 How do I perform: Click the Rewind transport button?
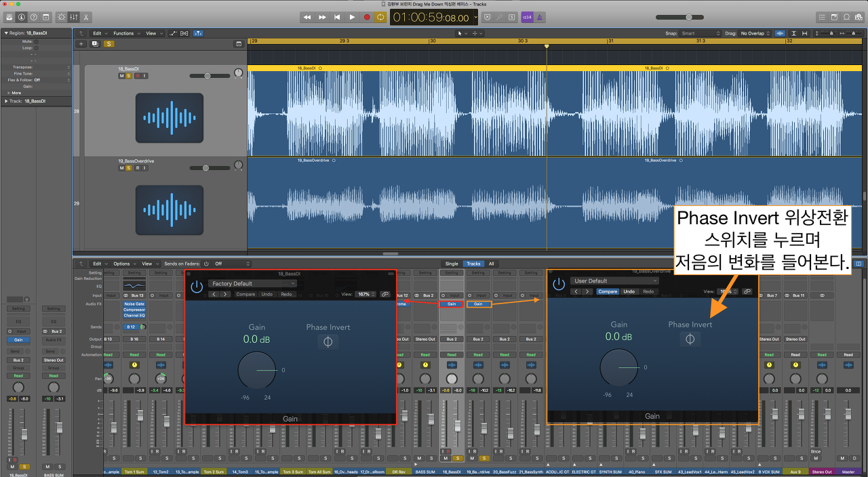[x=307, y=17]
